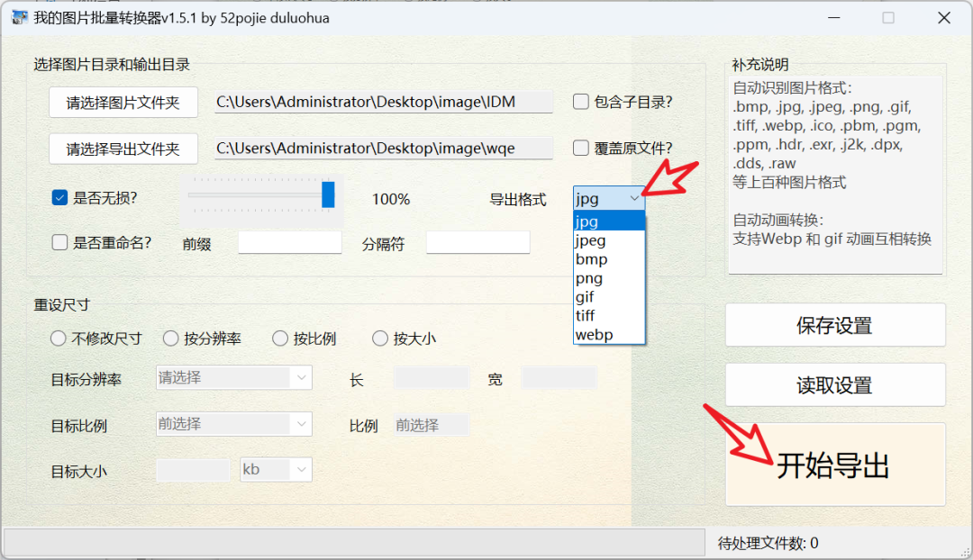Select webp in format list

[609, 335]
